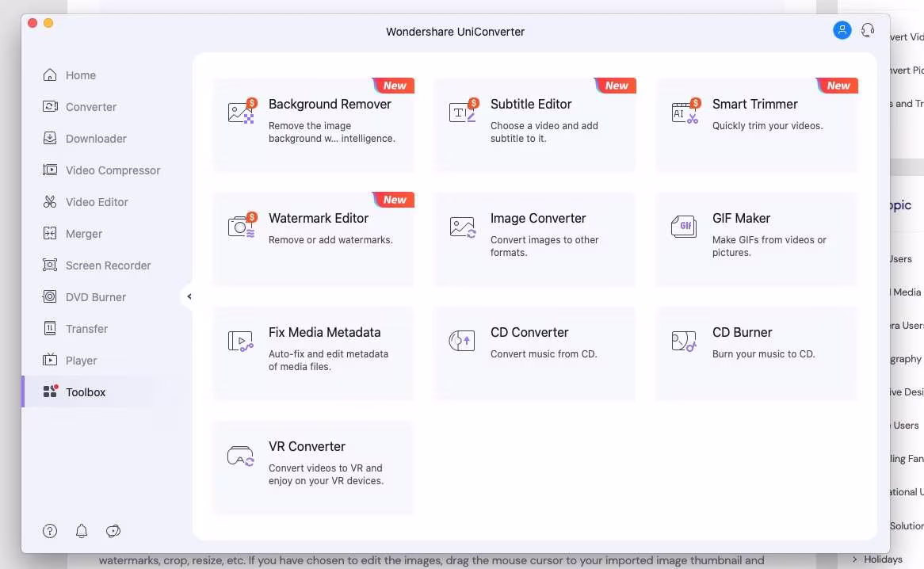924x569 pixels.
Task: Click the Downloader sidebar icon
Action: pyautogui.click(x=50, y=139)
